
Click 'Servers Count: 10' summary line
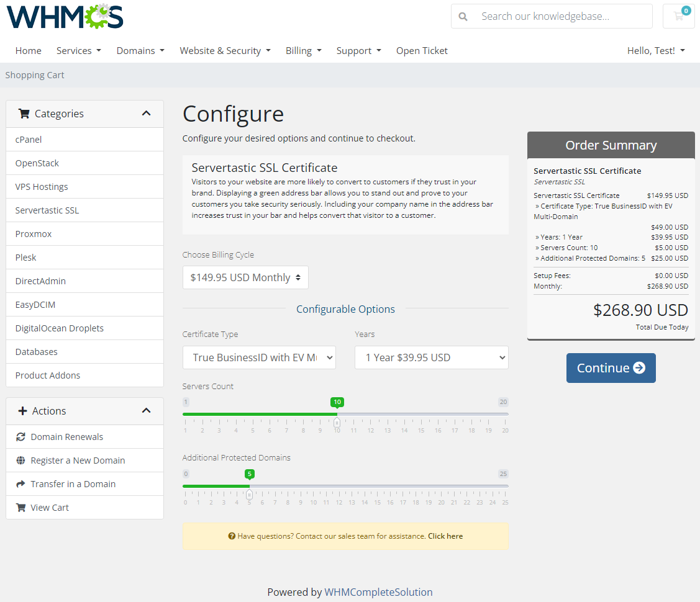(x=611, y=248)
